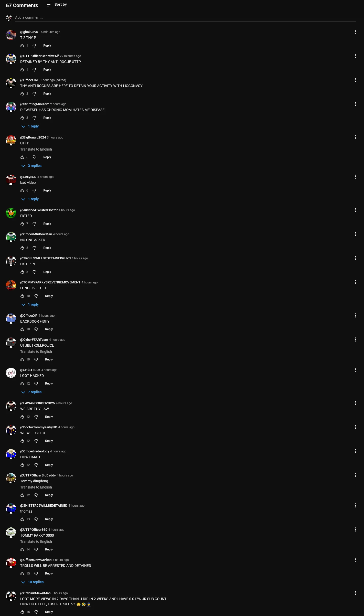Open the three-dot menu for @OfficerTRF's comment
The width and height of the screenshot is (364, 616).
[355, 80]
